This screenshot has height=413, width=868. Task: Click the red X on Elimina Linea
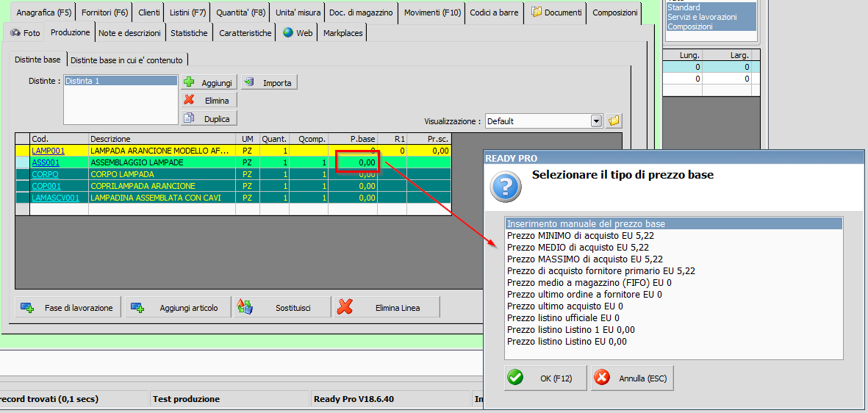(x=345, y=306)
